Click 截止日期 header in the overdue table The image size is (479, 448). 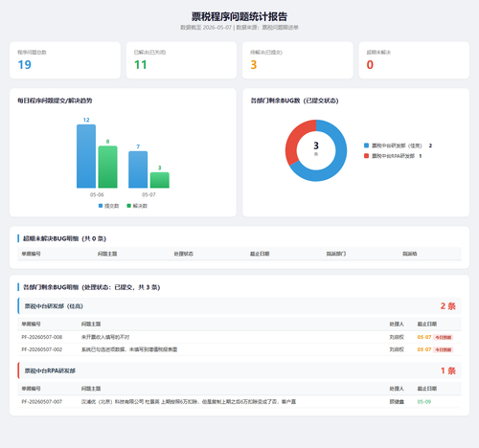pyautogui.click(x=260, y=254)
